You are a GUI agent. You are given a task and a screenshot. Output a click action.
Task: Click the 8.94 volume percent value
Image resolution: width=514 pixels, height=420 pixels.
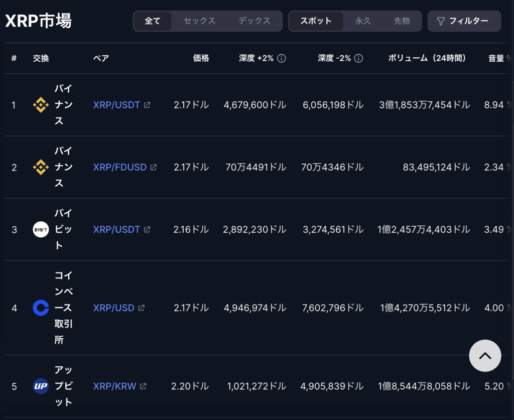pyautogui.click(x=494, y=105)
